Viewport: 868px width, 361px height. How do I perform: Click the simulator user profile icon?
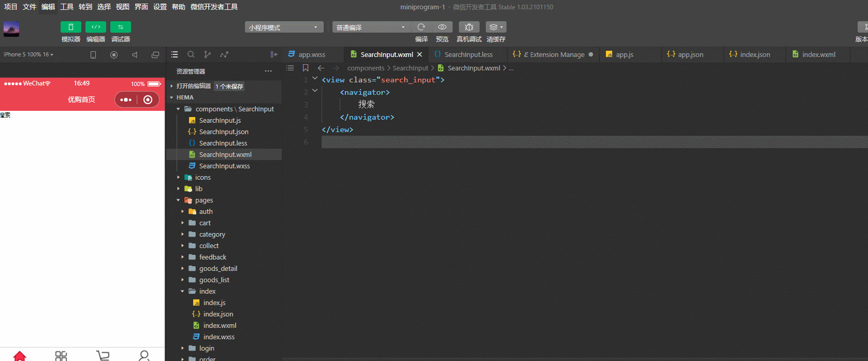tap(144, 356)
